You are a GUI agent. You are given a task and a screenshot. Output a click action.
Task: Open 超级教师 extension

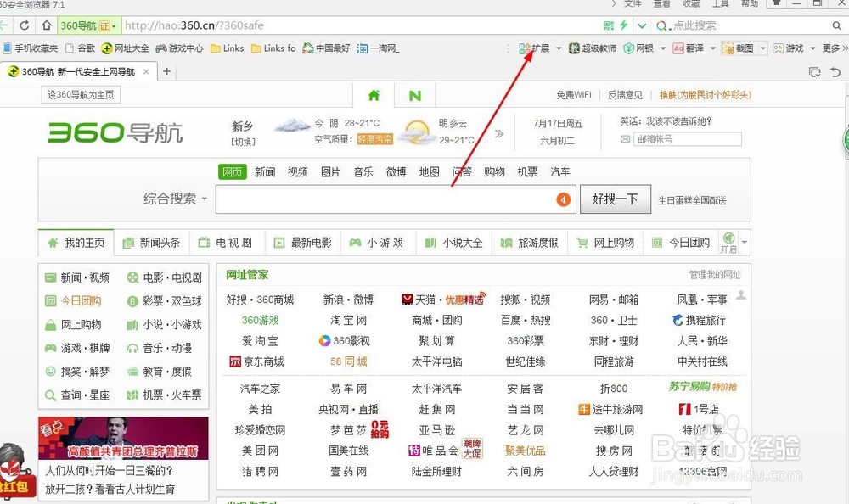tap(593, 48)
